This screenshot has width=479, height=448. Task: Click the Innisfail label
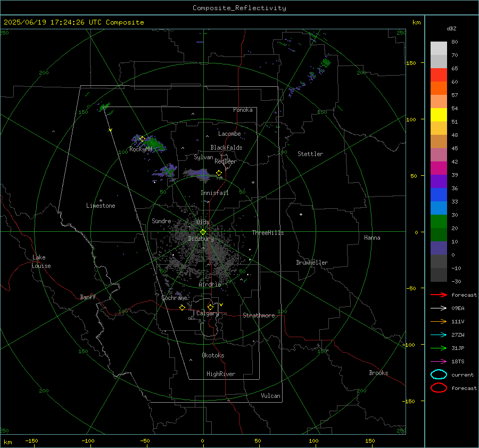point(214,193)
